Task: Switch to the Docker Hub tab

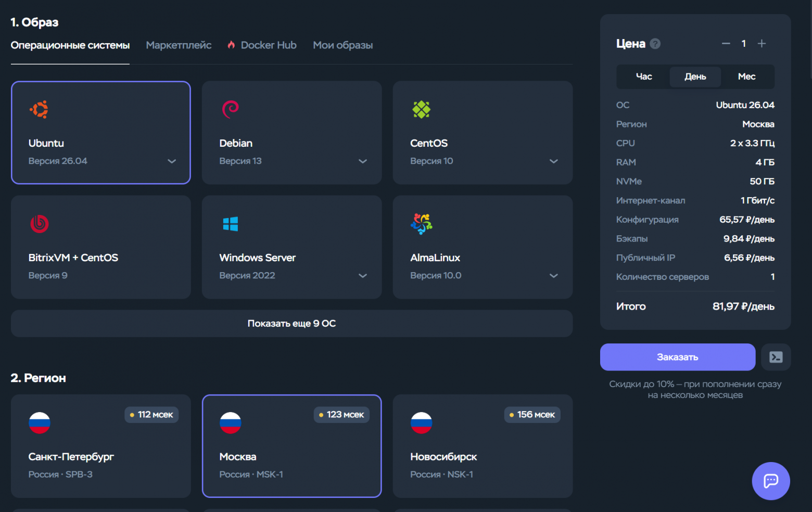Action: tap(262, 45)
